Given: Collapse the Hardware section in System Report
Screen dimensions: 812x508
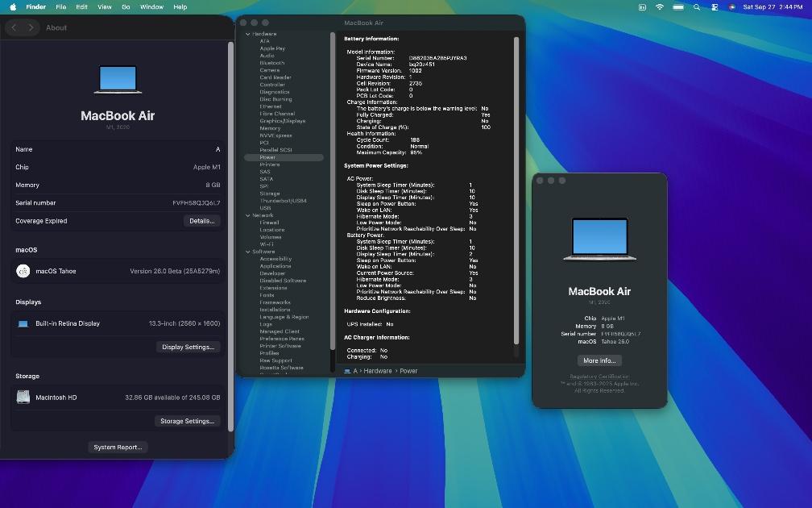Looking at the screenshot, I should [247, 34].
